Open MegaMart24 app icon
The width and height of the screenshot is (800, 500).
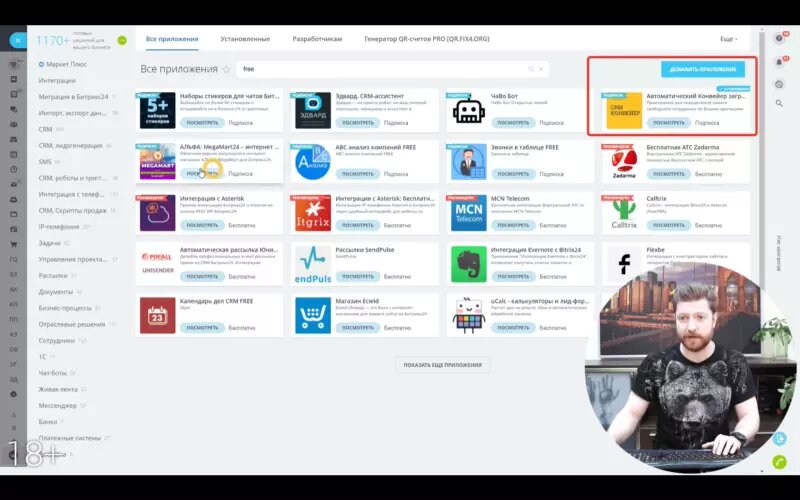[158, 162]
